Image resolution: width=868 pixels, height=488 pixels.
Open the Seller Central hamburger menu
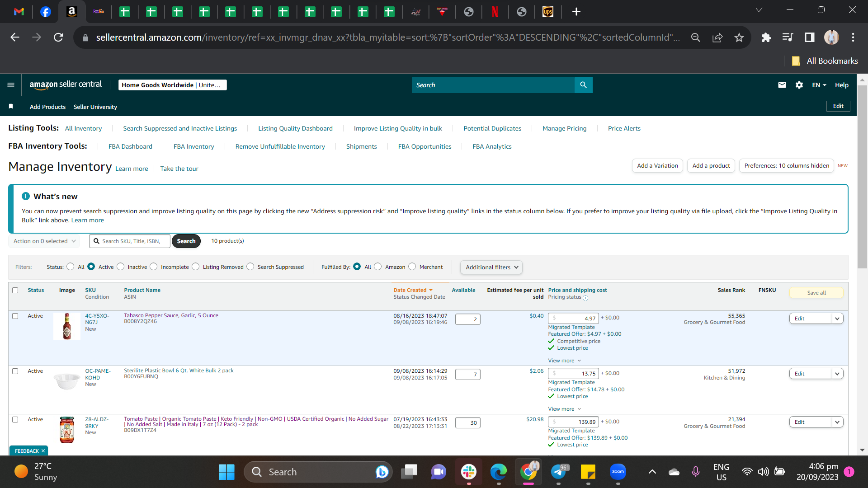pyautogui.click(x=11, y=85)
